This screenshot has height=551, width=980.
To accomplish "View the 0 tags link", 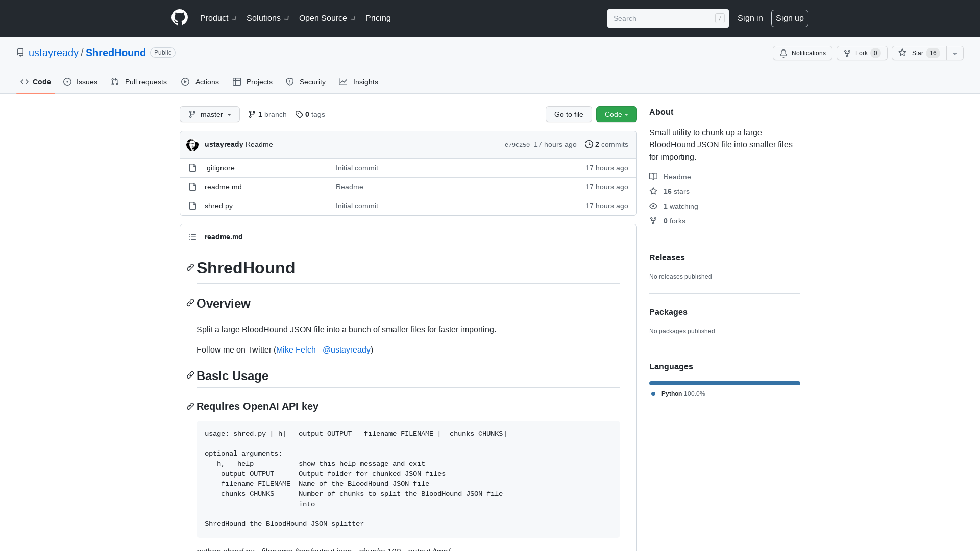I will pyautogui.click(x=310, y=114).
